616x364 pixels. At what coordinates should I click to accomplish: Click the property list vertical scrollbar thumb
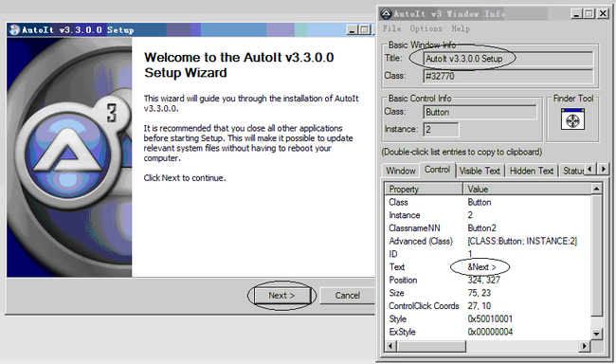[x=596, y=256]
